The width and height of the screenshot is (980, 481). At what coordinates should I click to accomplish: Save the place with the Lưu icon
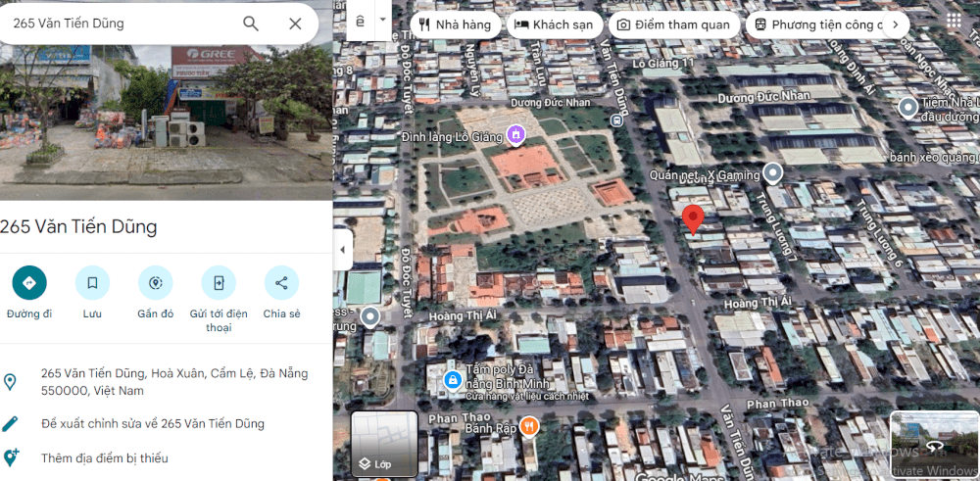coord(92,283)
